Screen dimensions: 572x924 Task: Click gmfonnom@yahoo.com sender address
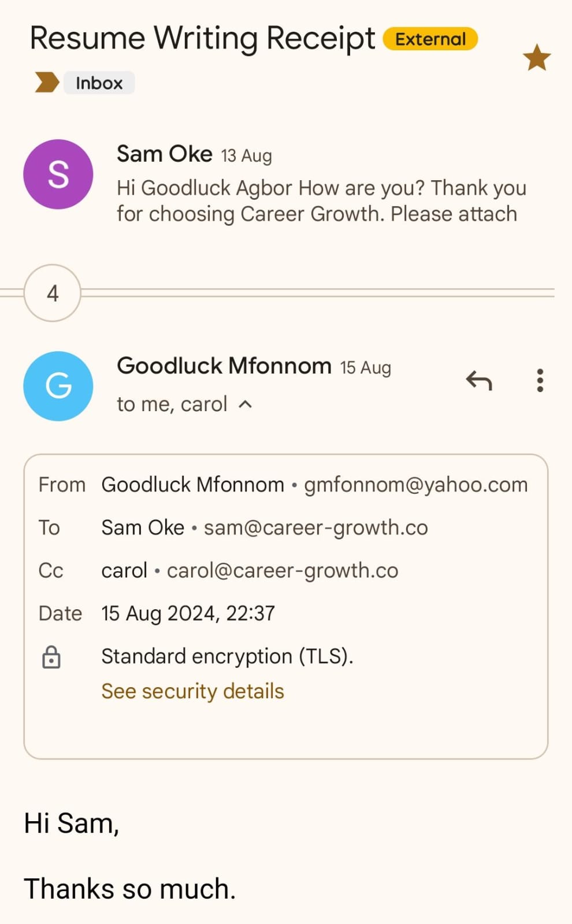415,485
